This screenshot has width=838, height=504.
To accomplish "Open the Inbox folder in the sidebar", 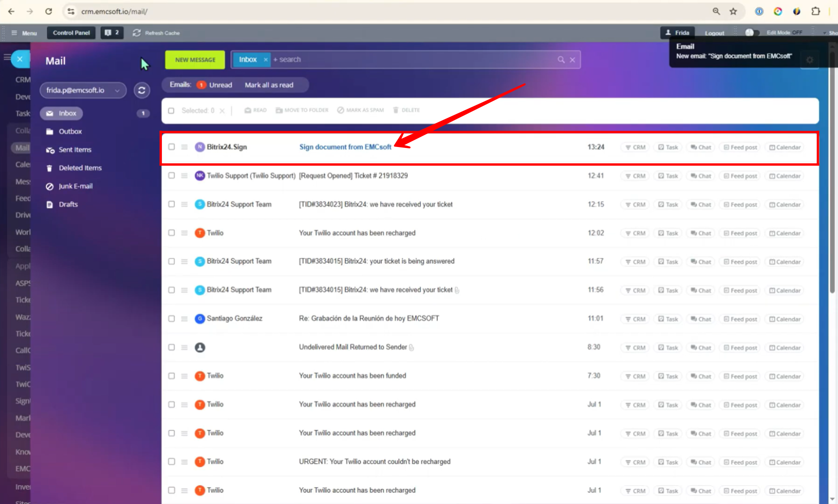I will pos(61,113).
